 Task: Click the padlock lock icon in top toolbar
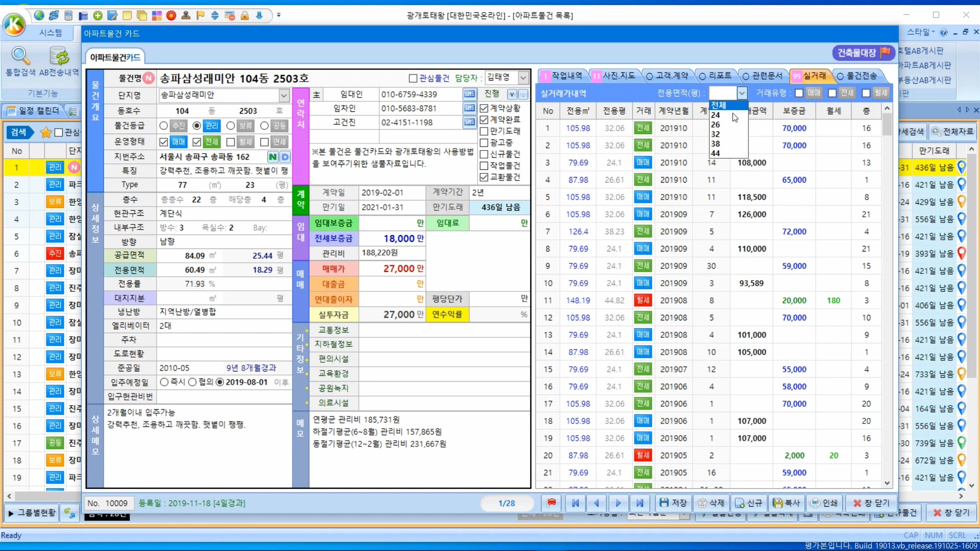pos(244,15)
